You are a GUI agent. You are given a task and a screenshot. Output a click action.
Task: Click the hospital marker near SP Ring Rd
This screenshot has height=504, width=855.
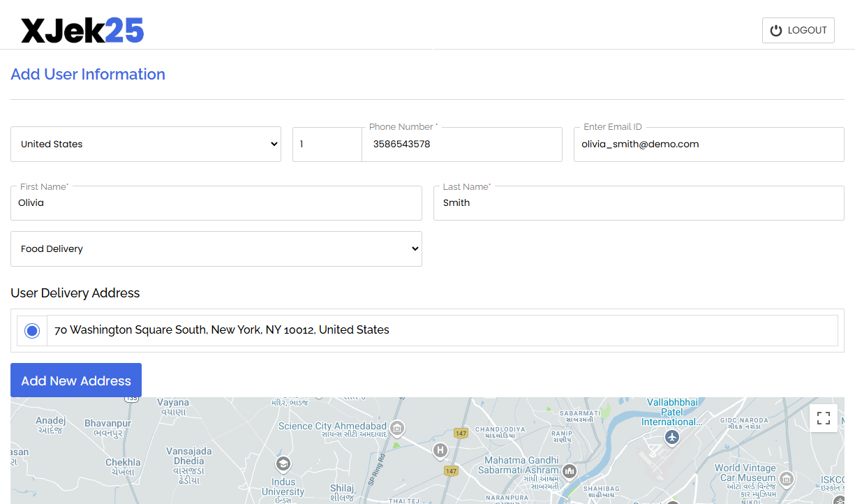440,451
